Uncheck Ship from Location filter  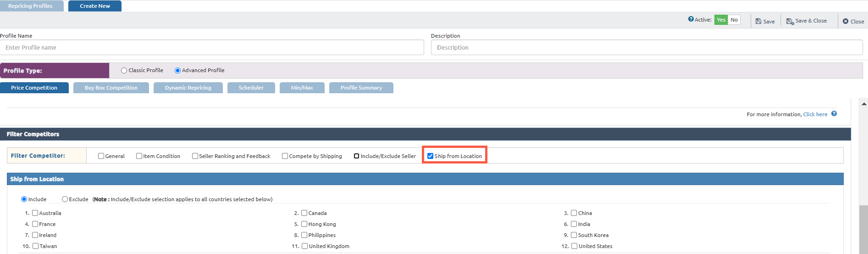[430, 156]
